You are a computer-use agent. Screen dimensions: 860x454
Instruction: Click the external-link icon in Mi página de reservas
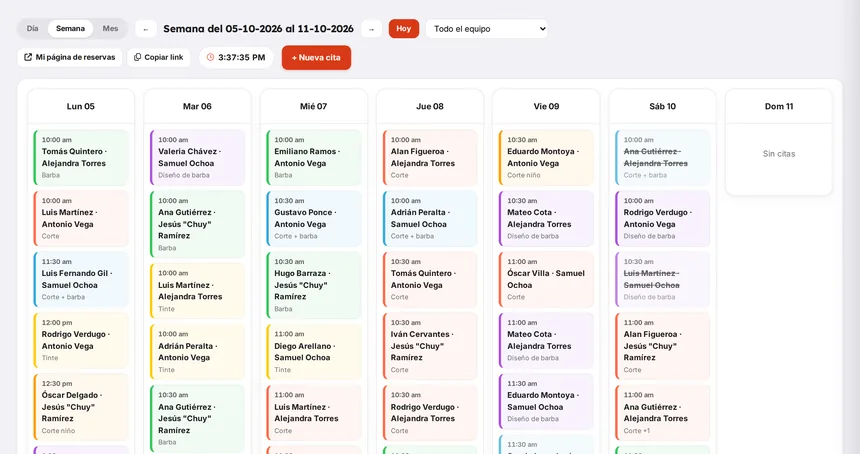28,57
